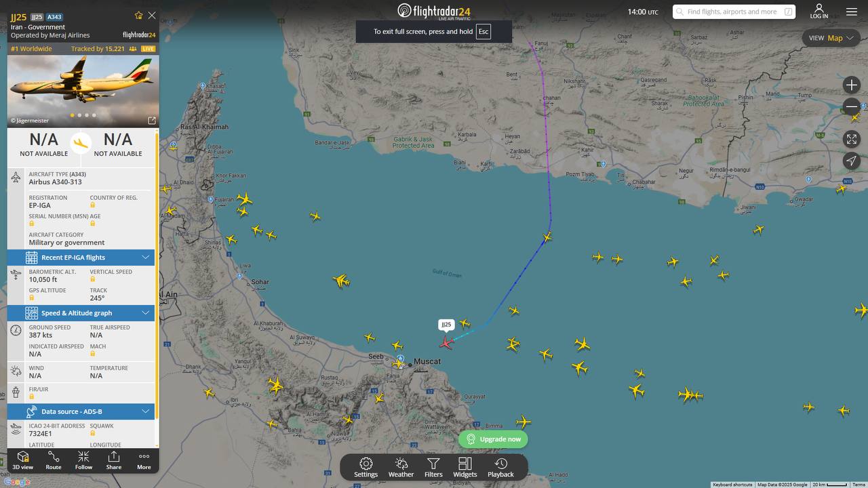This screenshot has height=488, width=868.
Task: Open the Widgets panel
Action: [465, 467]
